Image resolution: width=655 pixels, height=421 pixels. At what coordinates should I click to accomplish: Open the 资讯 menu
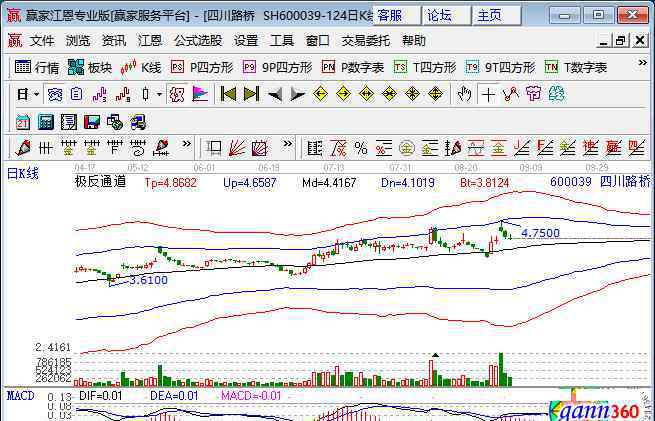[114, 41]
